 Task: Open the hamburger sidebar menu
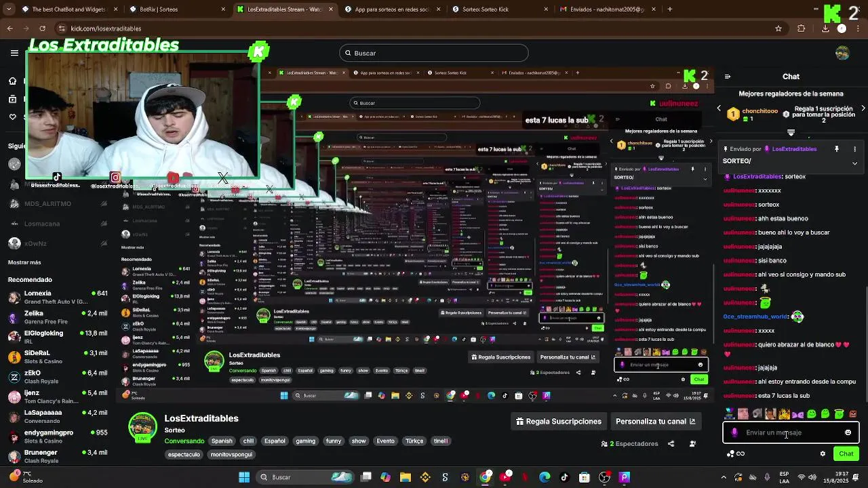click(x=14, y=53)
